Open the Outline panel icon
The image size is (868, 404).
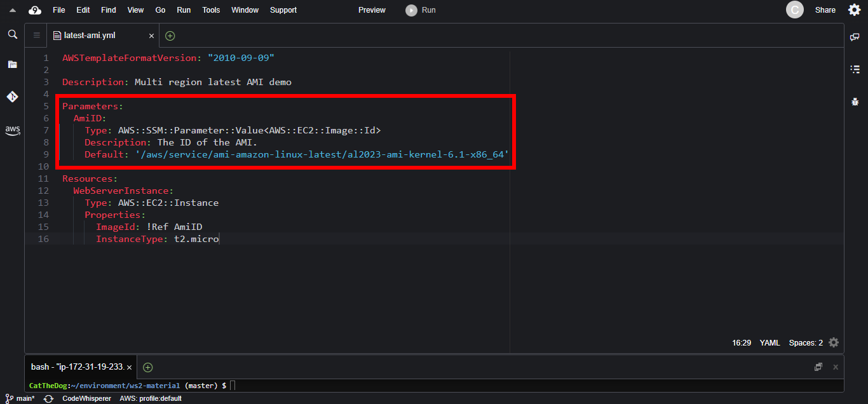tap(855, 69)
